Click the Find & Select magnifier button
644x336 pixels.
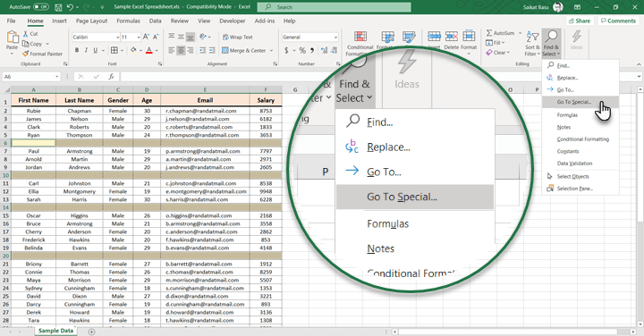(x=551, y=44)
